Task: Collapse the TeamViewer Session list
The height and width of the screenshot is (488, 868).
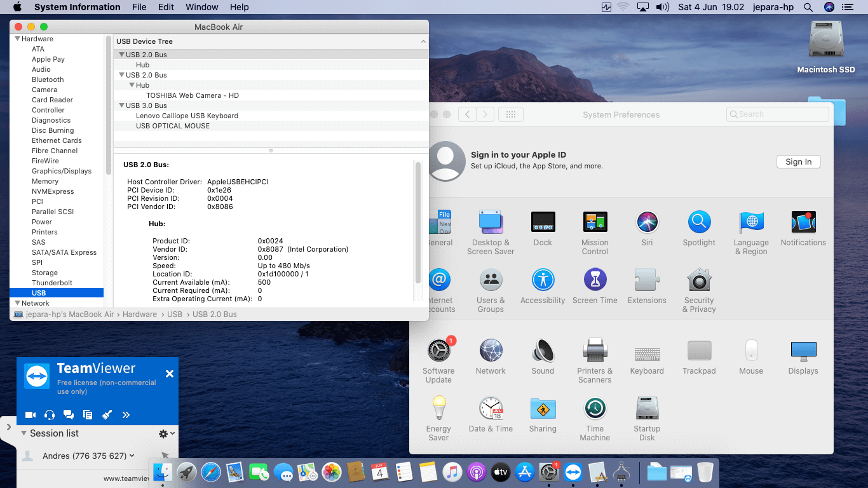Action: tap(24, 433)
